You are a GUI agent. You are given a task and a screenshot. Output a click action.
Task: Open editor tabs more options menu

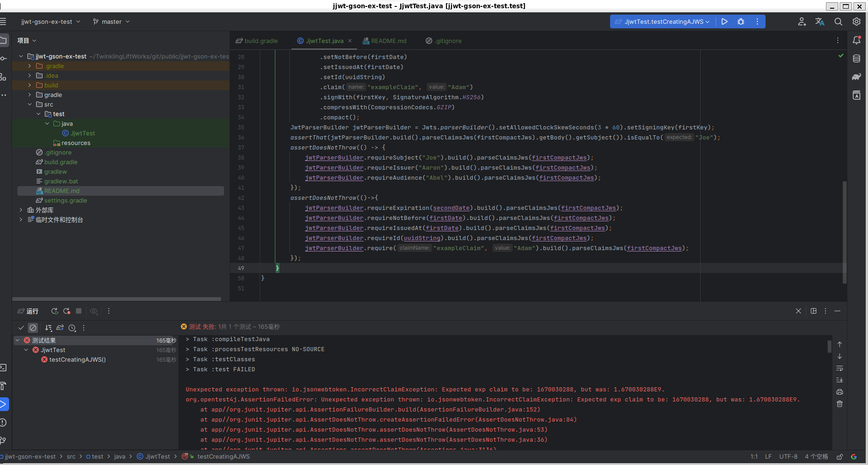[838, 41]
